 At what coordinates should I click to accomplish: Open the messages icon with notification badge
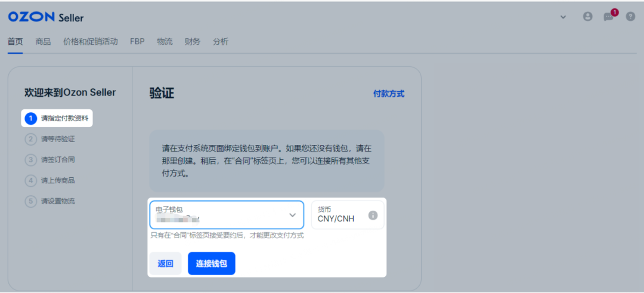610,16
